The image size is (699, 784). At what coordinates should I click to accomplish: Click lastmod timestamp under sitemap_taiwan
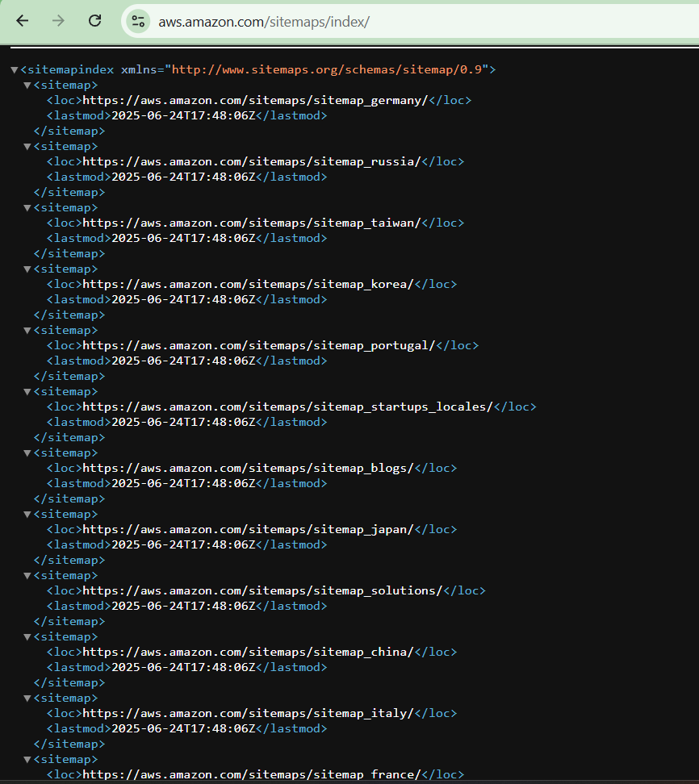pos(184,239)
